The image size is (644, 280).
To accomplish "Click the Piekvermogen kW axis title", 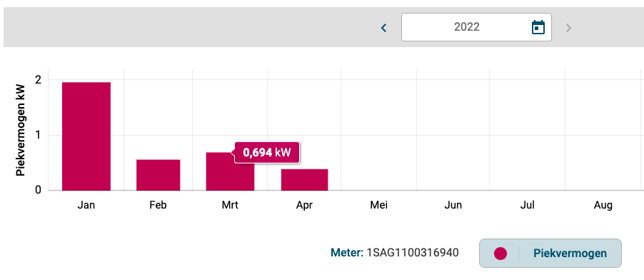I will [x=21, y=130].
